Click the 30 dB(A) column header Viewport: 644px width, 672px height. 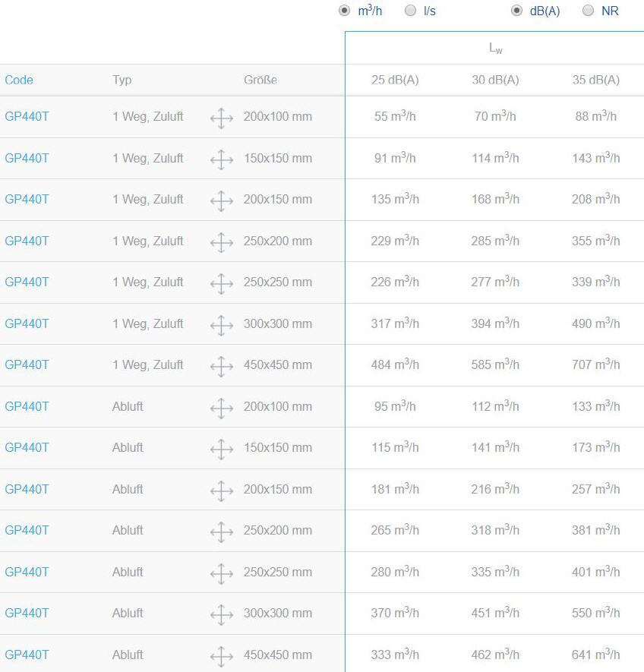[495, 80]
